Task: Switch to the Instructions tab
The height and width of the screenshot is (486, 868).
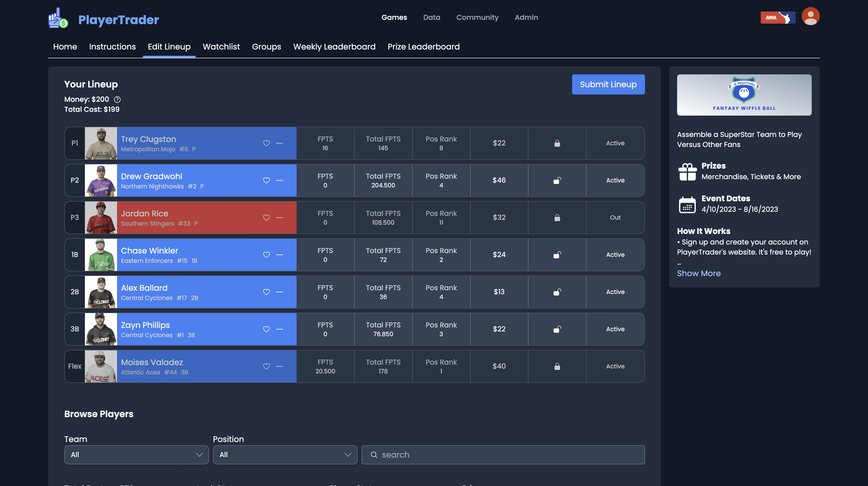Action: coord(112,47)
